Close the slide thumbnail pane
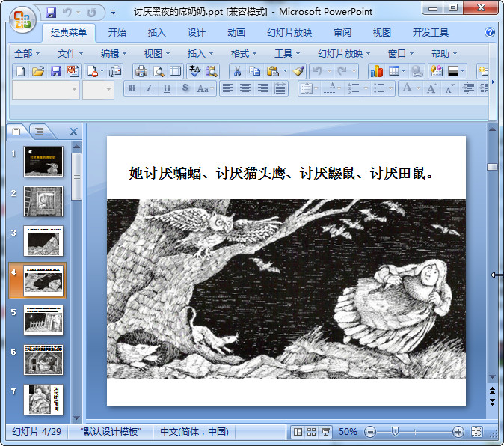Viewport: 504px width, 446px height. [x=73, y=132]
